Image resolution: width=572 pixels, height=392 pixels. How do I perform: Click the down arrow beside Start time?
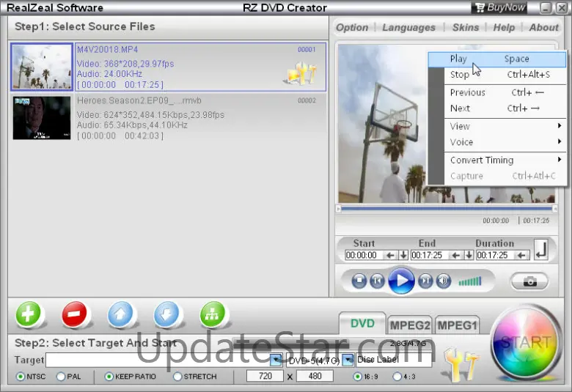(403, 255)
